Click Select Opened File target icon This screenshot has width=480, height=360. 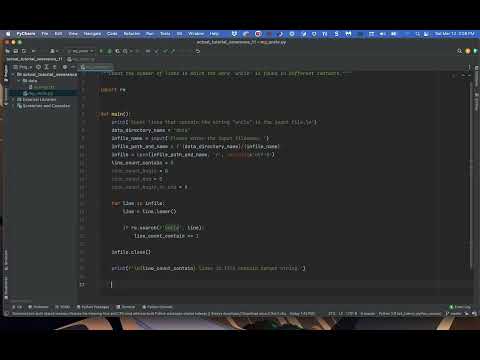[x=38, y=67]
